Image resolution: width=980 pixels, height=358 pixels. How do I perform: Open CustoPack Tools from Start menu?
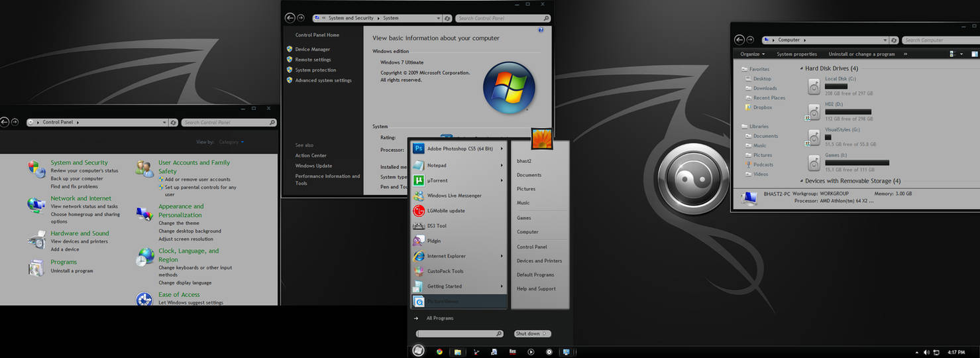click(460, 271)
